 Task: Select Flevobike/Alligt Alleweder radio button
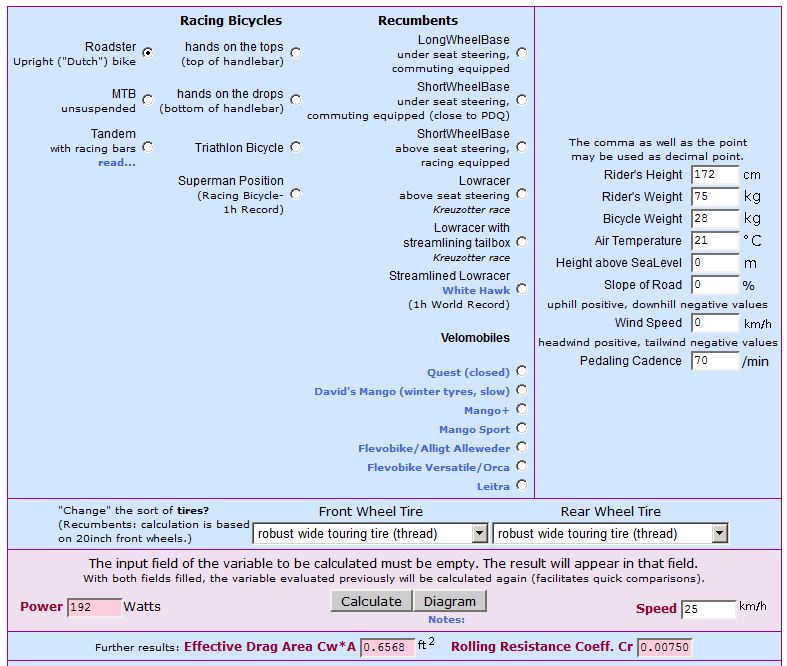tap(522, 447)
